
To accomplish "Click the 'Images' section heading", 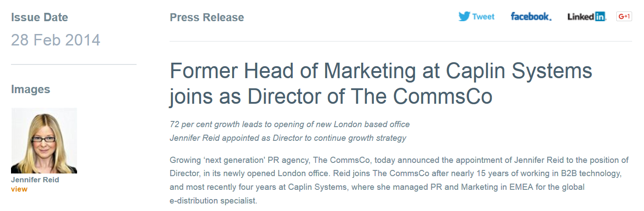I will 30,89.
